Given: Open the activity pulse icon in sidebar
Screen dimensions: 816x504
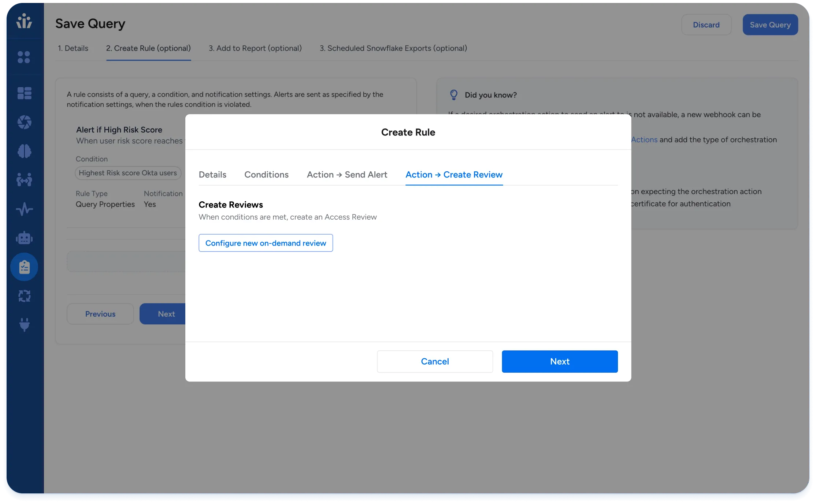Looking at the screenshot, I should point(24,209).
